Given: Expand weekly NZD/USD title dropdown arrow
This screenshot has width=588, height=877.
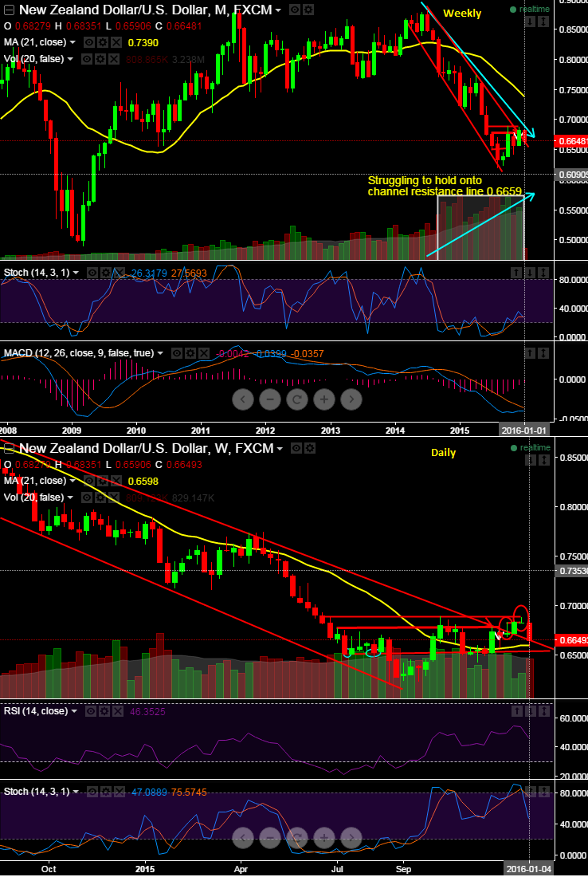Looking at the screenshot, I should point(280,449).
